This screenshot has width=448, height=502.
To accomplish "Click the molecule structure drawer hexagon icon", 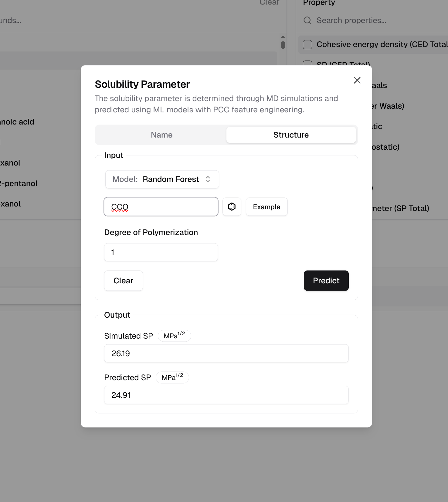I will [232, 207].
